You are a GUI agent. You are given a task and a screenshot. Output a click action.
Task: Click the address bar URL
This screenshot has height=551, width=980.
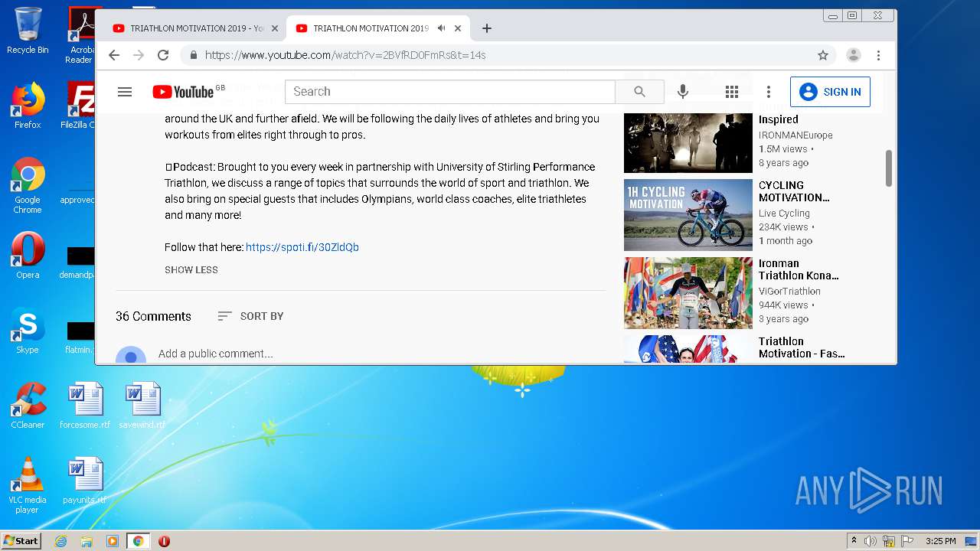pyautogui.click(x=345, y=55)
